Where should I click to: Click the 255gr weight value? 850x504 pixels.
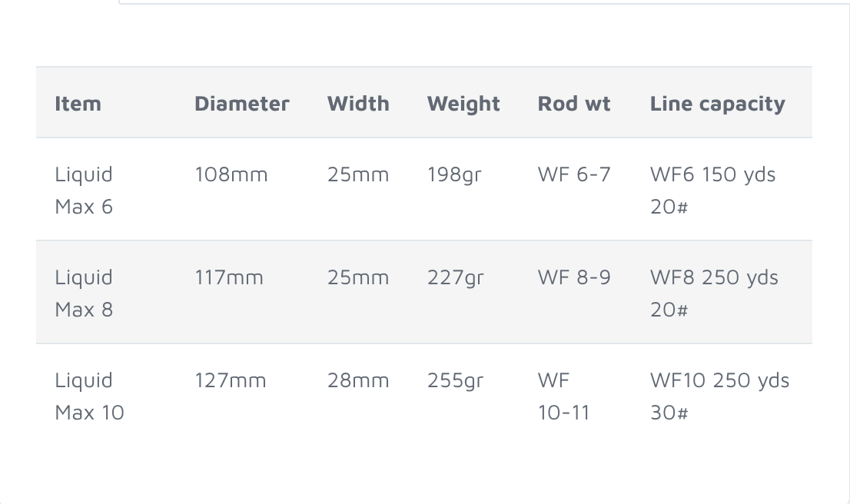pyautogui.click(x=455, y=381)
